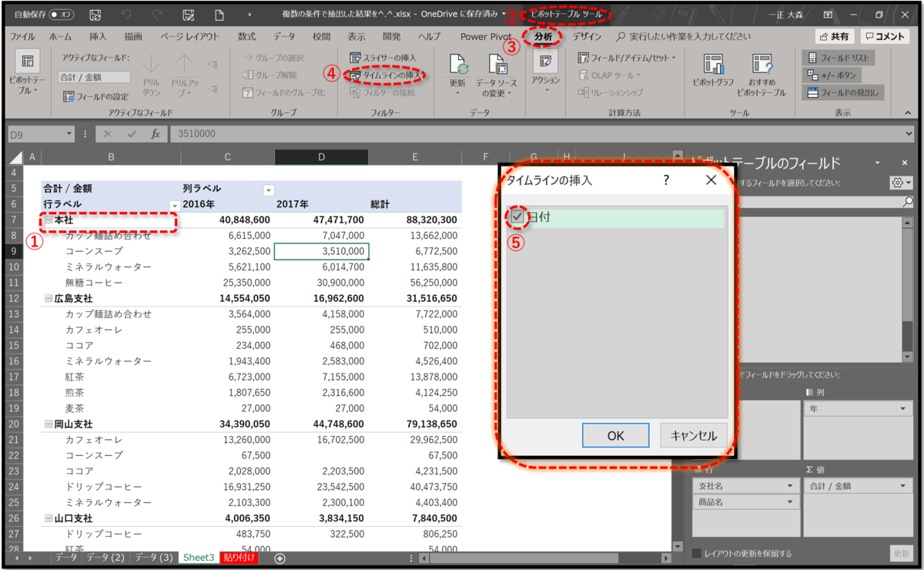Click the formula bar cancel X

(108, 133)
